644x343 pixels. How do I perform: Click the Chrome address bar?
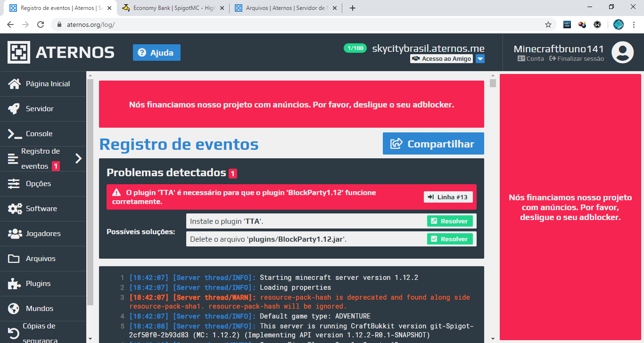(x=302, y=24)
